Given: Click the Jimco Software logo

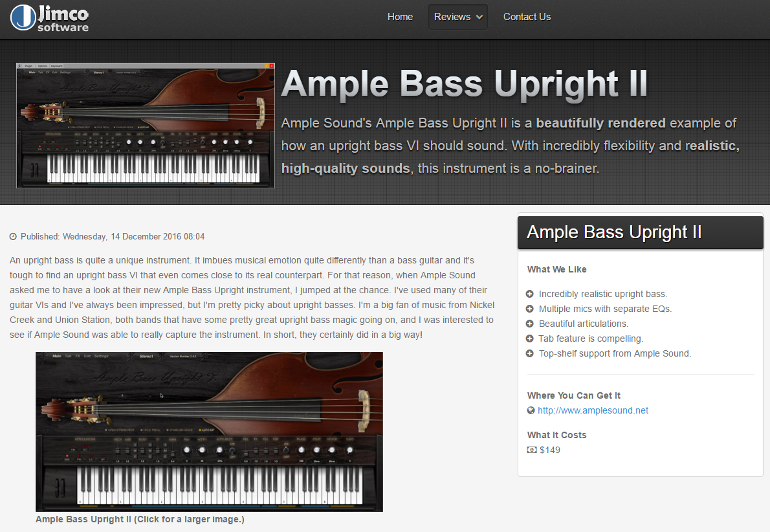Looking at the screenshot, I should click(49, 17).
